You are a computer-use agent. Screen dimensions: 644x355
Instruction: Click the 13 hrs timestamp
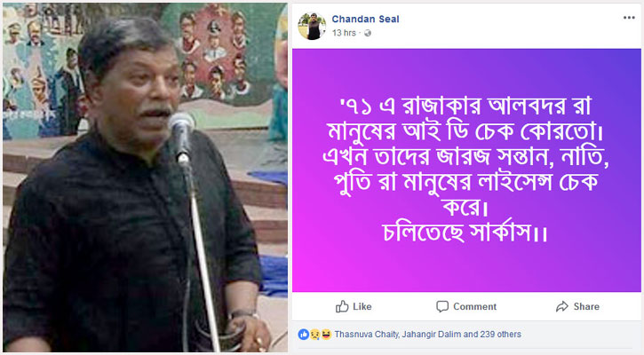click(x=344, y=33)
